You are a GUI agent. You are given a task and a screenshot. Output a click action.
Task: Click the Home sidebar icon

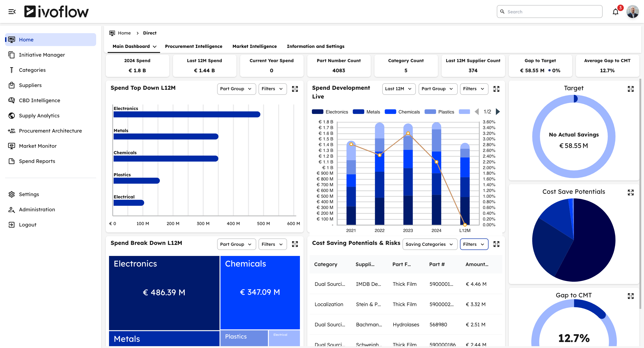pyautogui.click(x=11, y=40)
